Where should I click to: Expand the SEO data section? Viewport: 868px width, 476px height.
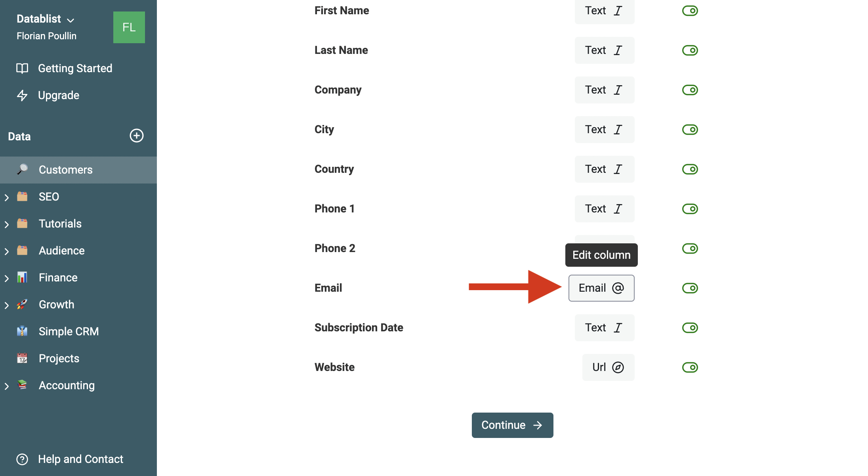(x=7, y=196)
